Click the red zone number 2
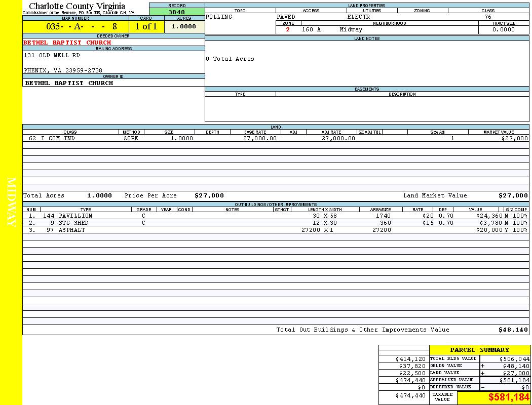Viewport: 532px width, 405px height. click(x=288, y=30)
